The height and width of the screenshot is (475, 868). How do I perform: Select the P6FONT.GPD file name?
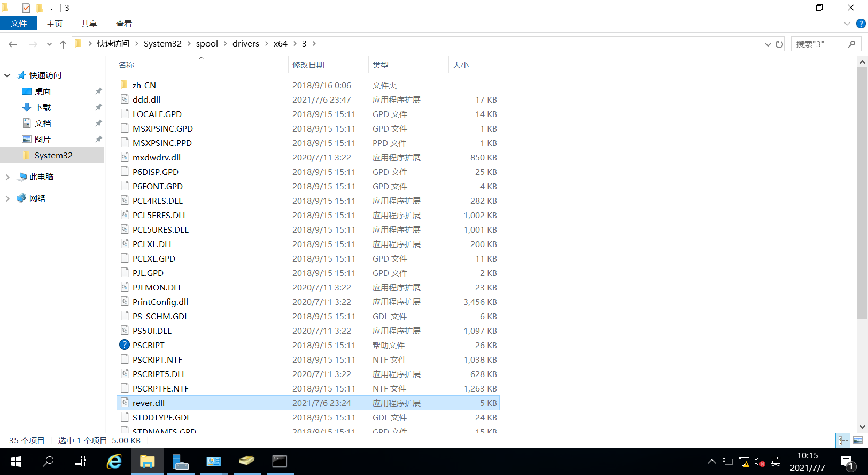point(158,187)
